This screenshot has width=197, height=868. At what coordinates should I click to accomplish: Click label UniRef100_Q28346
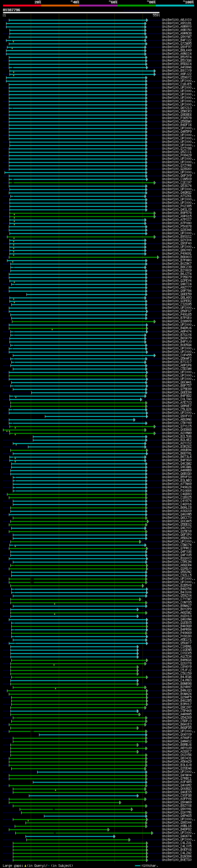click(x=177, y=230)
